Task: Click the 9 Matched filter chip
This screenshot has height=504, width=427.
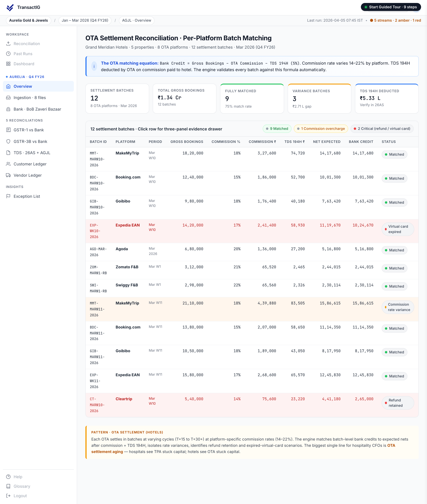Action: pos(277,129)
